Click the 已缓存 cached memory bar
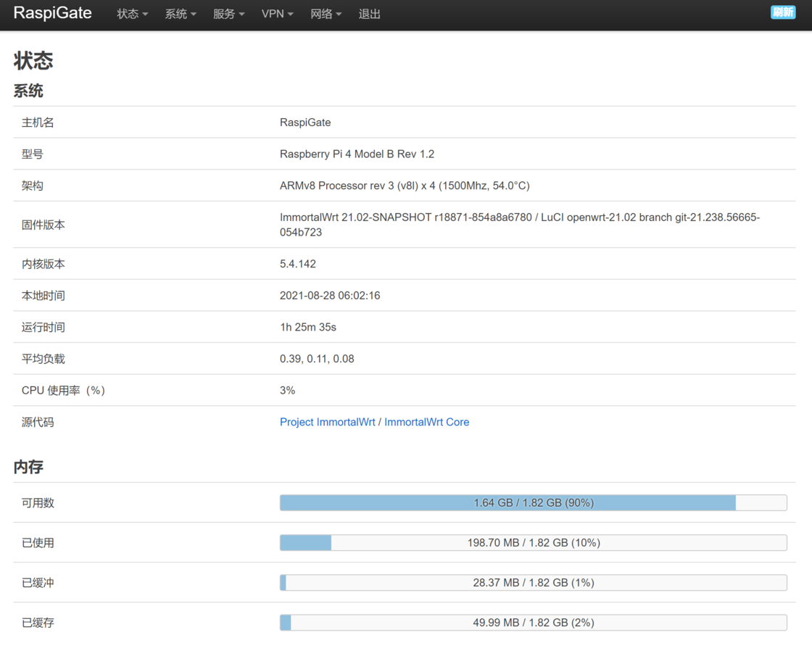 533,622
